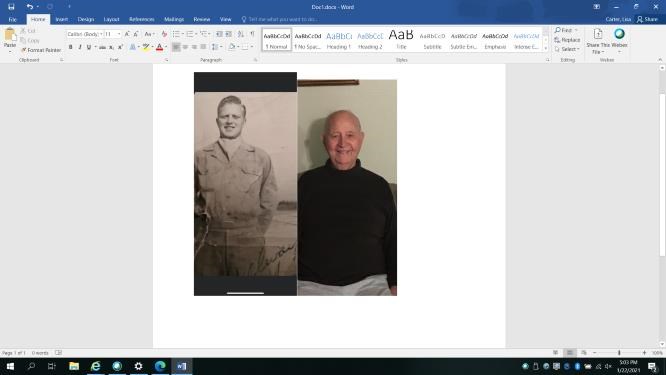This screenshot has width=666, height=375.
Task: Click the Strikethrough icon
Action: point(102,47)
